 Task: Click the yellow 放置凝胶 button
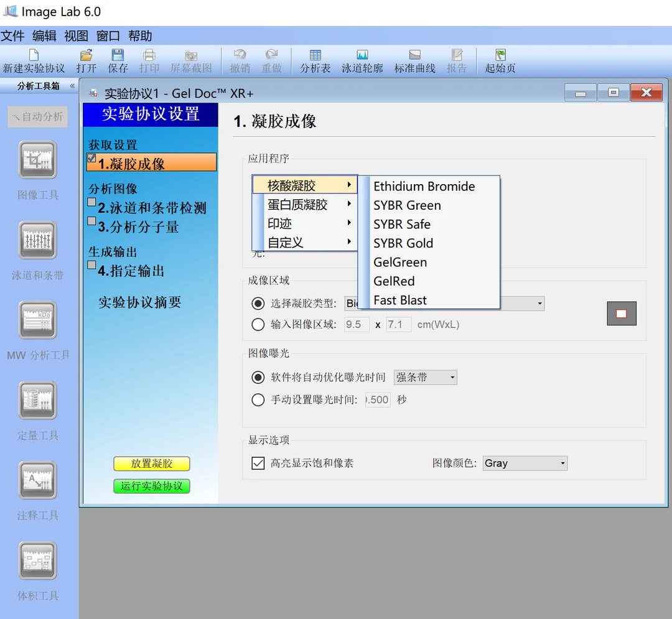(152, 463)
